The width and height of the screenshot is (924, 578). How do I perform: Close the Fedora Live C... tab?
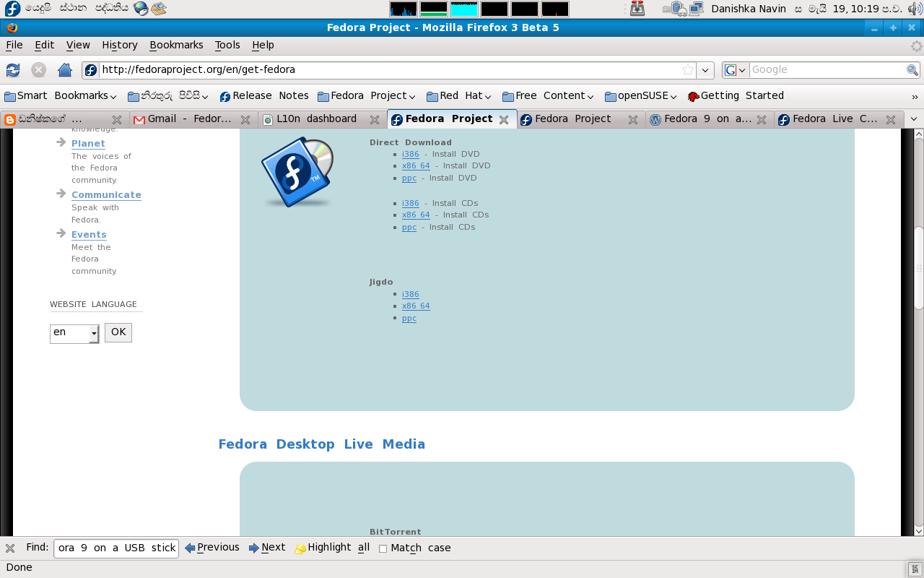point(891,120)
